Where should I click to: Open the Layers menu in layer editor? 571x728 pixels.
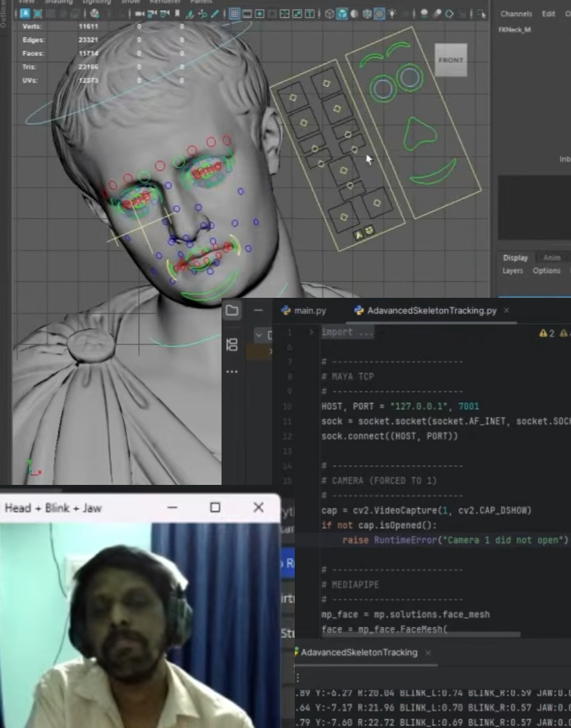tap(512, 270)
